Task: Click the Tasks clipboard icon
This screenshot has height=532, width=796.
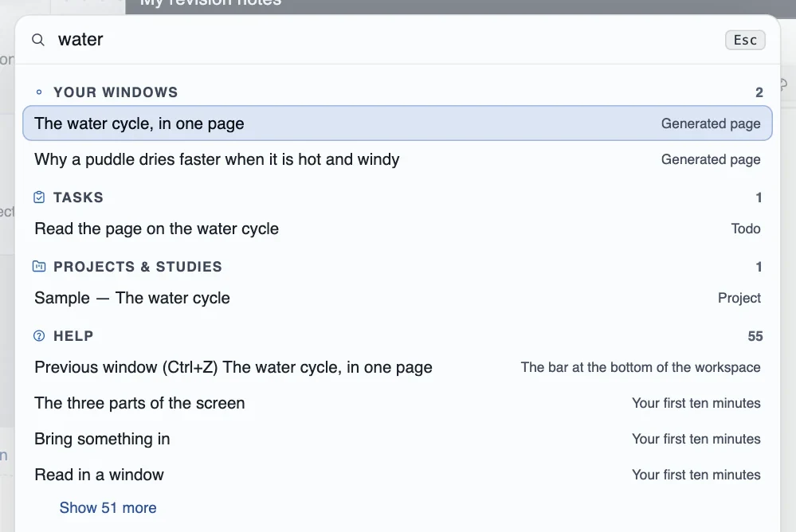Action: pyautogui.click(x=39, y=197)
